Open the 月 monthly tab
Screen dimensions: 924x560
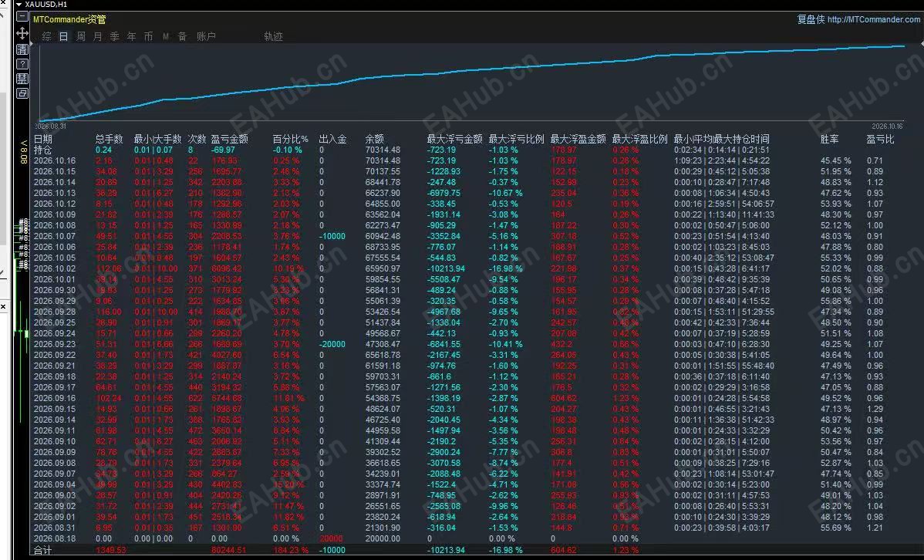point(98,36)
